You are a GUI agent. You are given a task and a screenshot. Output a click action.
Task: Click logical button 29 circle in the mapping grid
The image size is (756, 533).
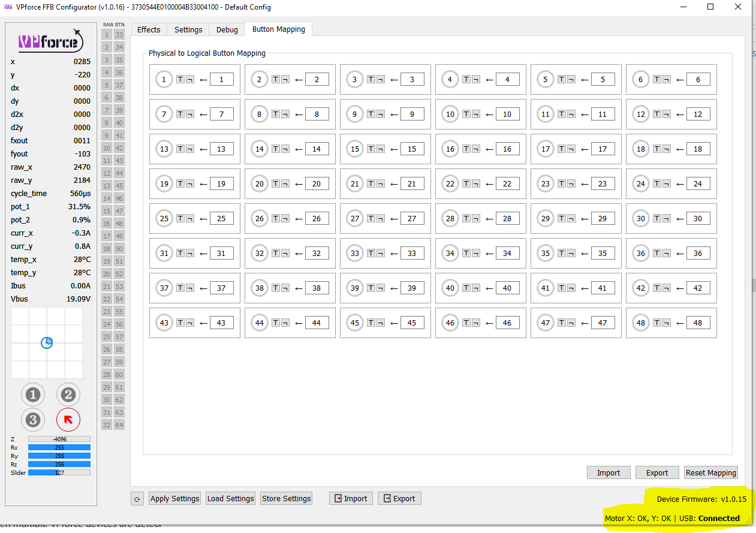pyautogui.click(x=546, y=218)
